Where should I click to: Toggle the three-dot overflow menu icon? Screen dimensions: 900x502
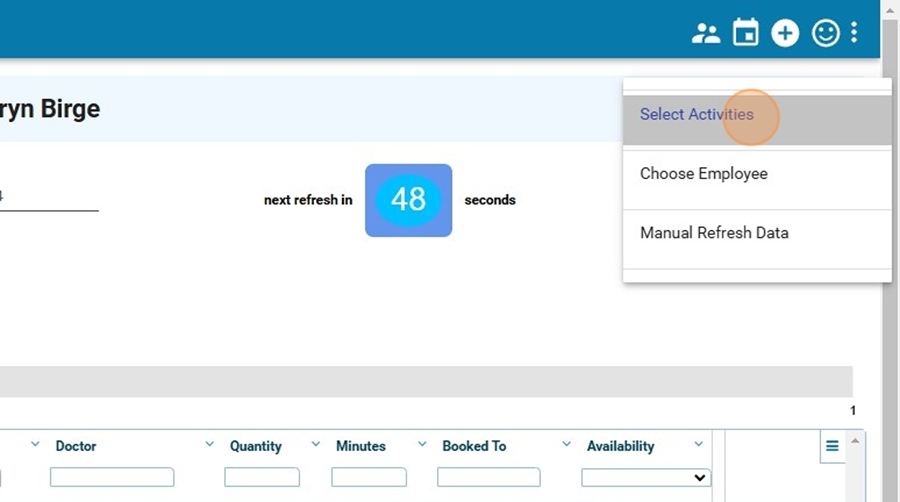tap(854, 33)
